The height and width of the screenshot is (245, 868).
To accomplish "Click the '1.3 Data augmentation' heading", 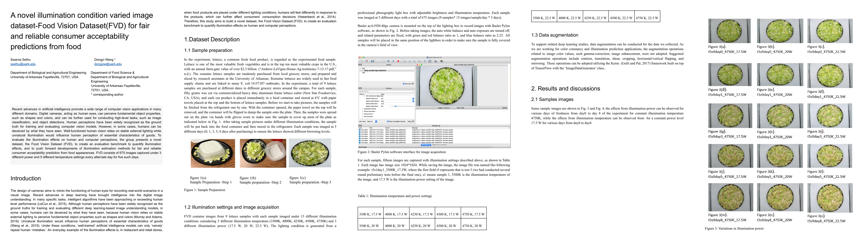I will click(555, 35).
